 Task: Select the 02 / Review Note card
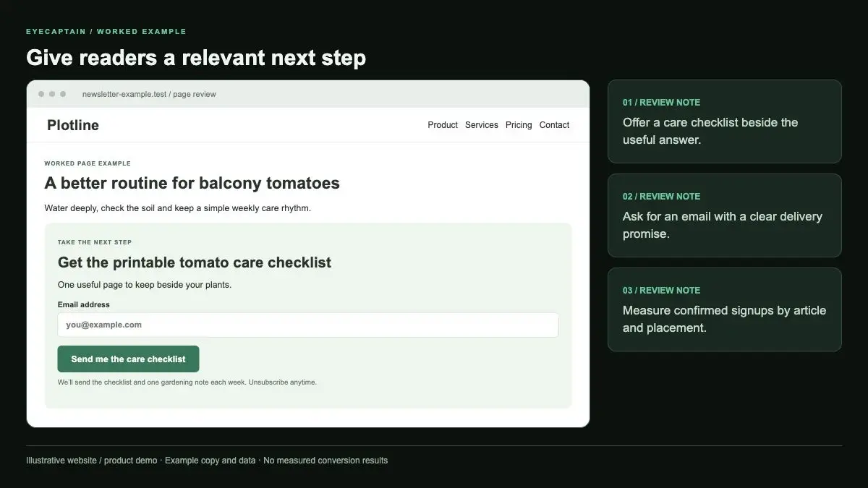coord(725,215)
